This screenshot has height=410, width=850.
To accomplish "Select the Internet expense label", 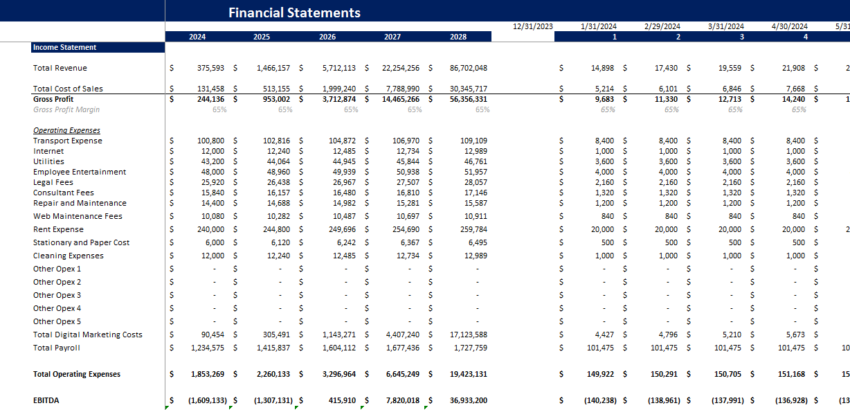I will tap(48, 151).
